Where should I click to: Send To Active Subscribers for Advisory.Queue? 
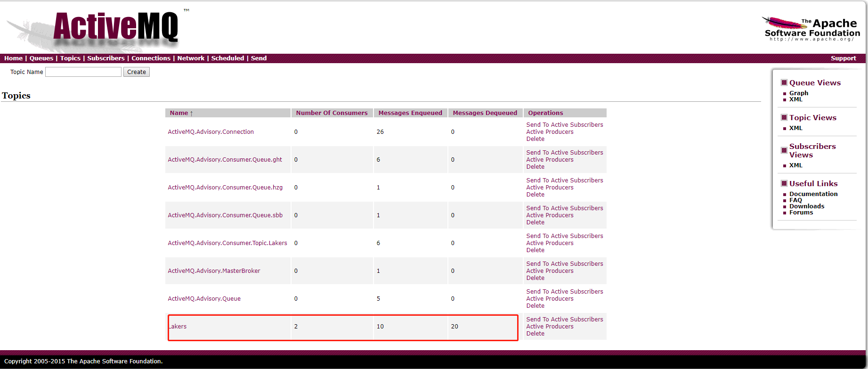(565, 292)
